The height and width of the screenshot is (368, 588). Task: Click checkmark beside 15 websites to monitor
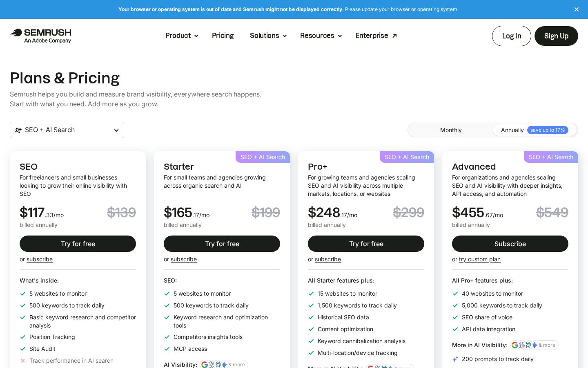(311, 294)
